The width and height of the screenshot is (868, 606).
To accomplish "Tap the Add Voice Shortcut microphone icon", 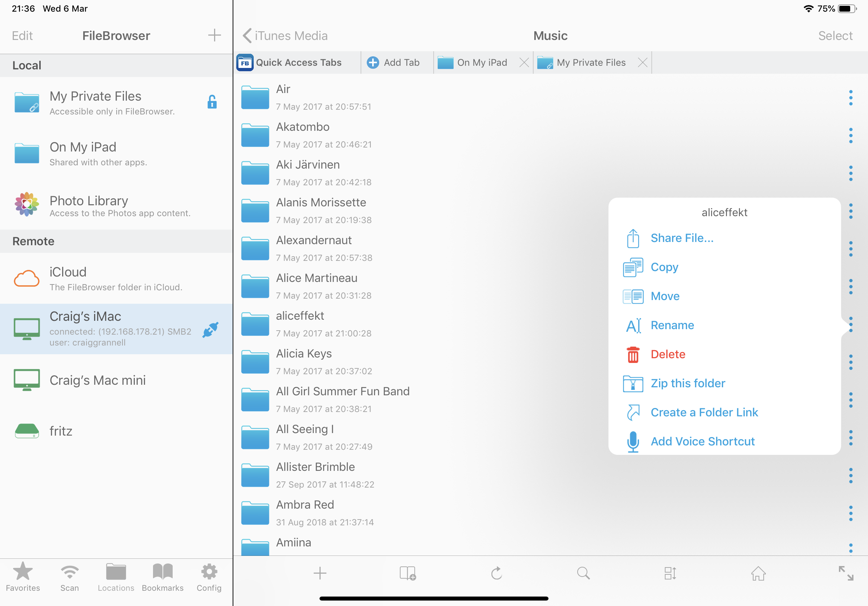I will click(x=633, y=442).
